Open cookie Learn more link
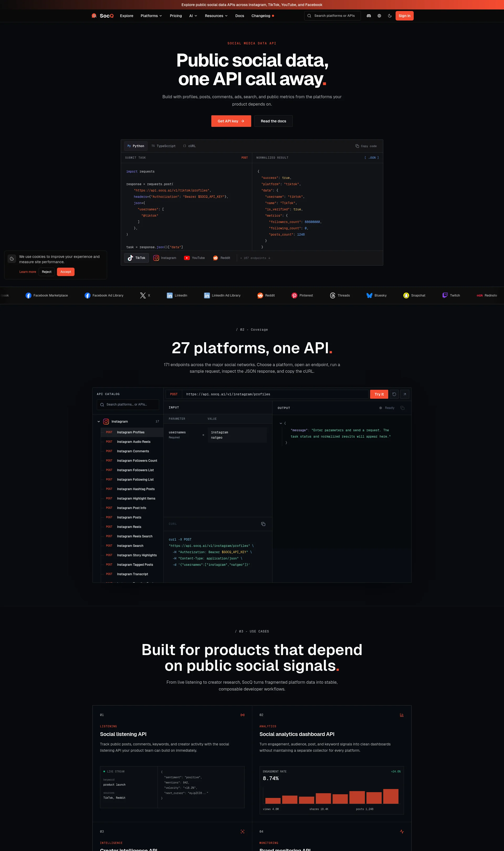 coord(28,272)
